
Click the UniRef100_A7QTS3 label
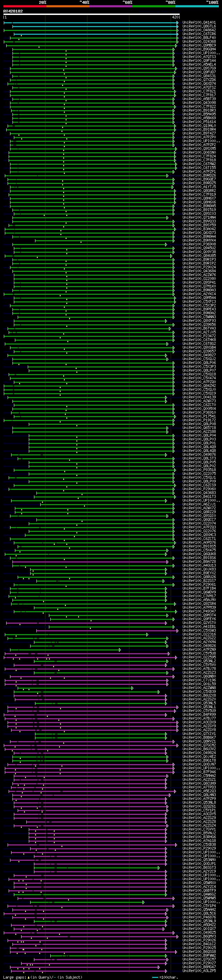(199, 57)
